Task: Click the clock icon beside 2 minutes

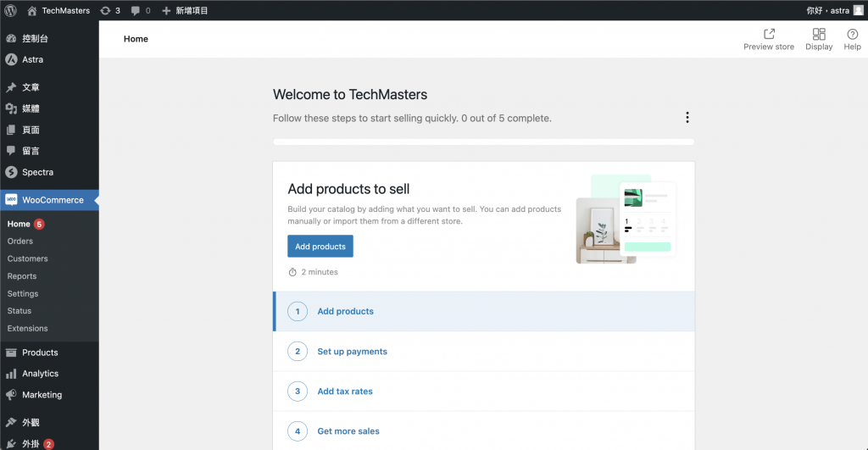Action: (x=292, y=272)
